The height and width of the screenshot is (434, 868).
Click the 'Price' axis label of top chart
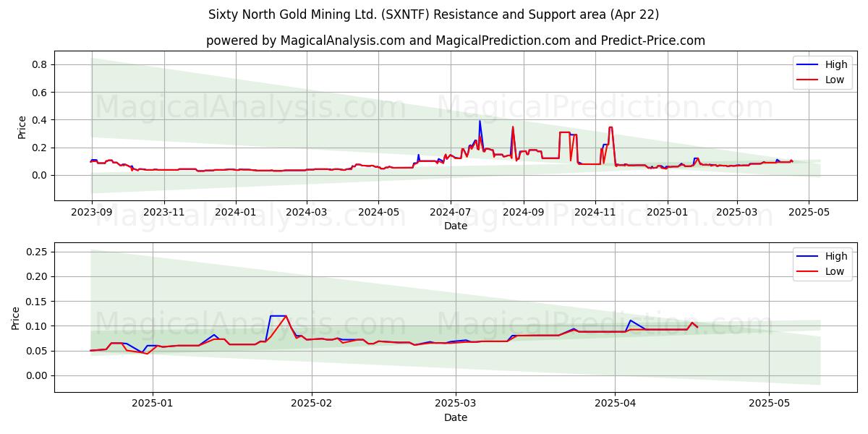pos(22,127)
